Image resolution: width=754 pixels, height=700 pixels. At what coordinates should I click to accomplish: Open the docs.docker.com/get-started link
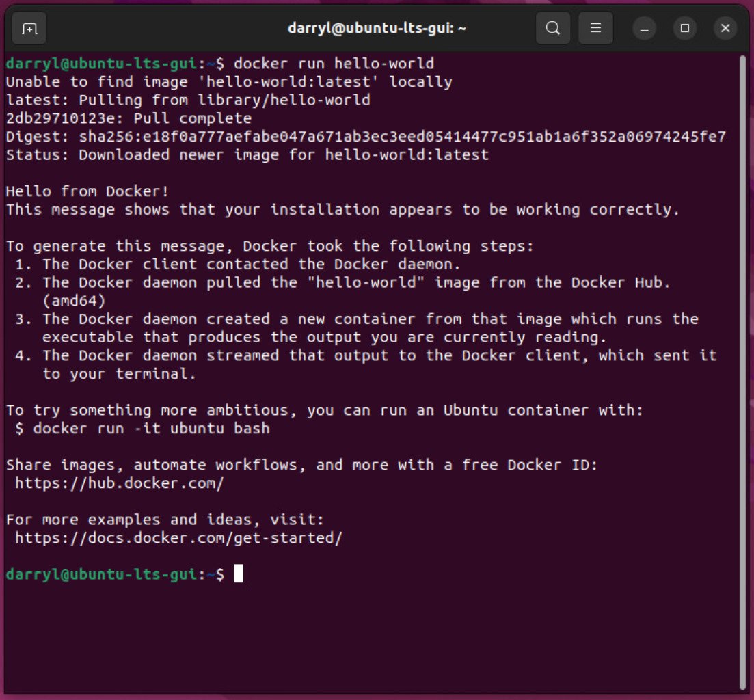point(178,538)
